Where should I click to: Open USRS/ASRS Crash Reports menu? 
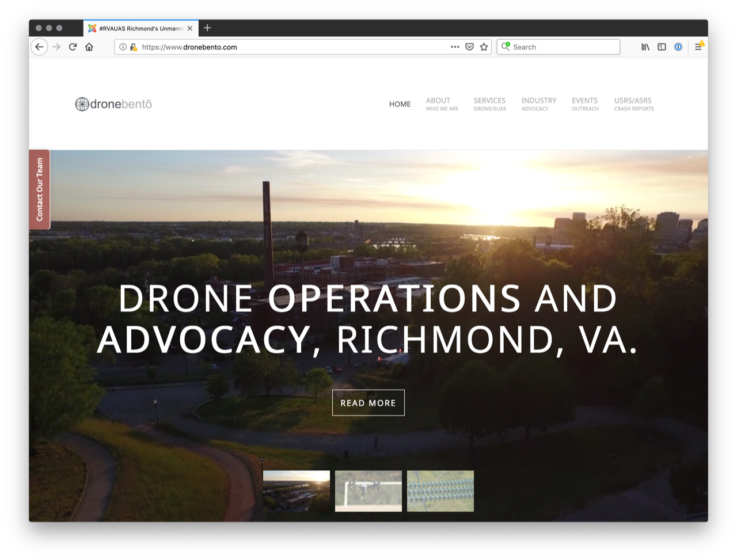click(634, 104)
